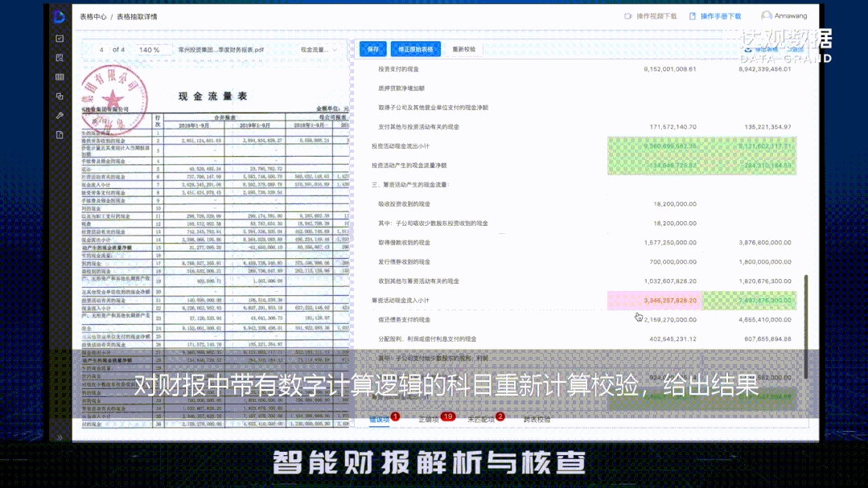
Task: Open the table grid icon in the sidebar
Action: point(60,77)
